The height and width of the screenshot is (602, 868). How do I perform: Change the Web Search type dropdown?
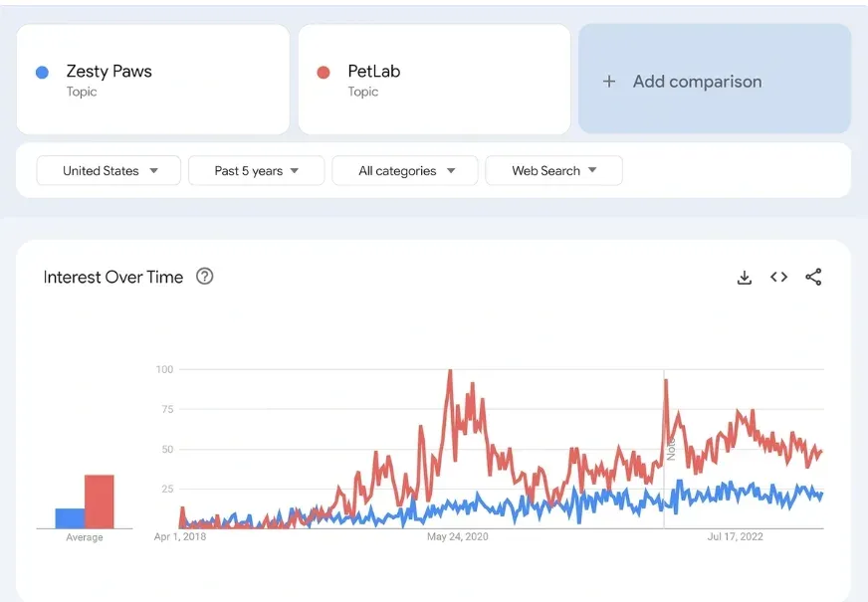(553, 171)
